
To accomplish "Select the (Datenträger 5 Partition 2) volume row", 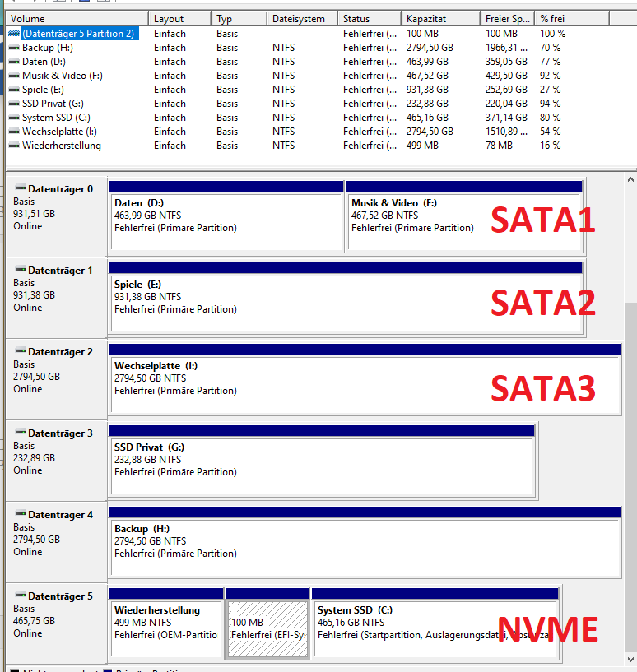I will (x=78, y=34).
